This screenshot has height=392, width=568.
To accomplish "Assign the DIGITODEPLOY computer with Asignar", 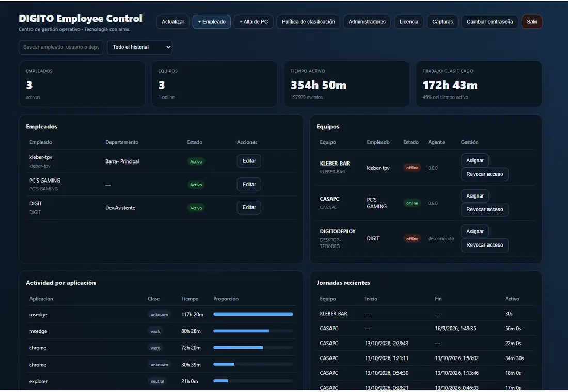I will click(x=475, y=231).
